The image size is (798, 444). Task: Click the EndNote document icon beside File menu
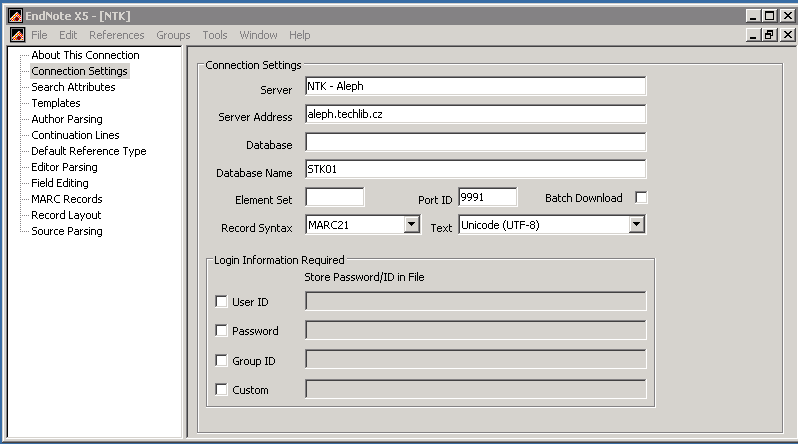17,35
